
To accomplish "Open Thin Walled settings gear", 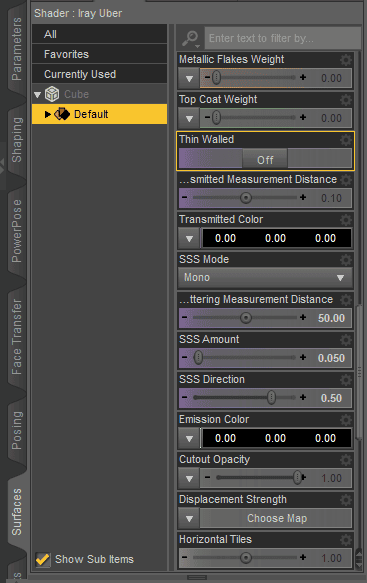I will 346,140.
